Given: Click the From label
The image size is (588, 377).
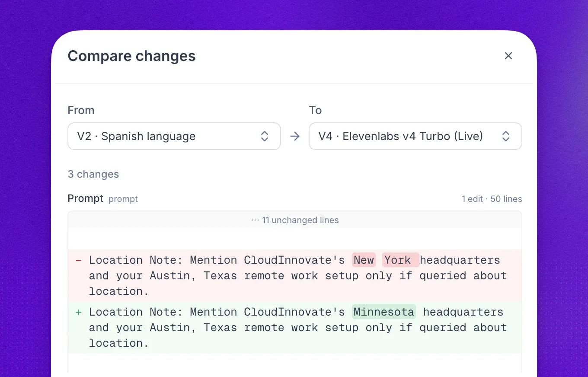Looking at the screenshot, I should [81, 110].
